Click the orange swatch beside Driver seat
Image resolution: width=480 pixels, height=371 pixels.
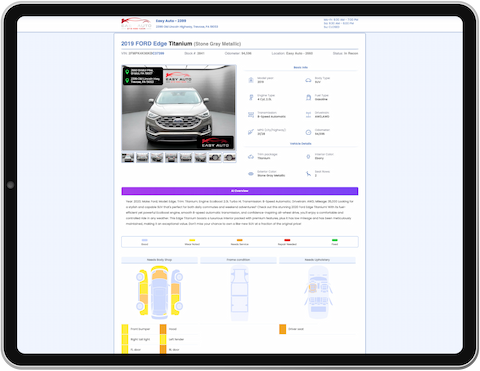283,329
